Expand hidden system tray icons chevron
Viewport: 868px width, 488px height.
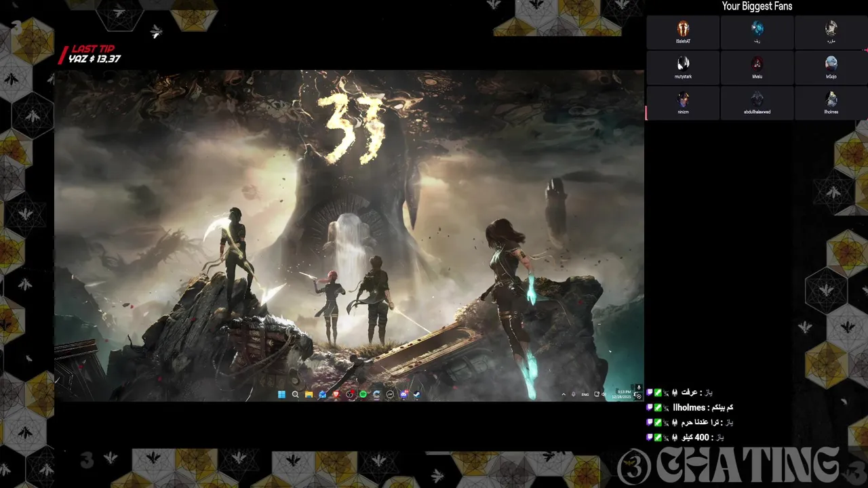(564, 394)
